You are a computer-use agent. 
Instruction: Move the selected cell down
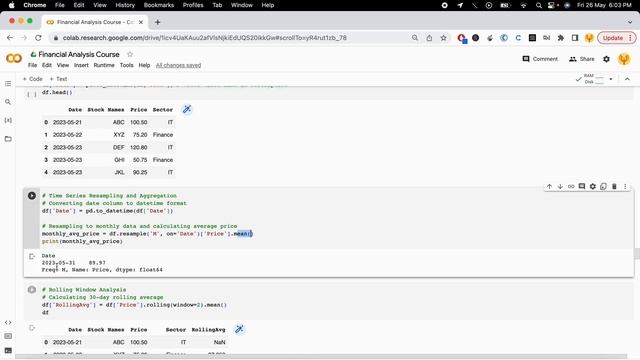coord(560,187)
